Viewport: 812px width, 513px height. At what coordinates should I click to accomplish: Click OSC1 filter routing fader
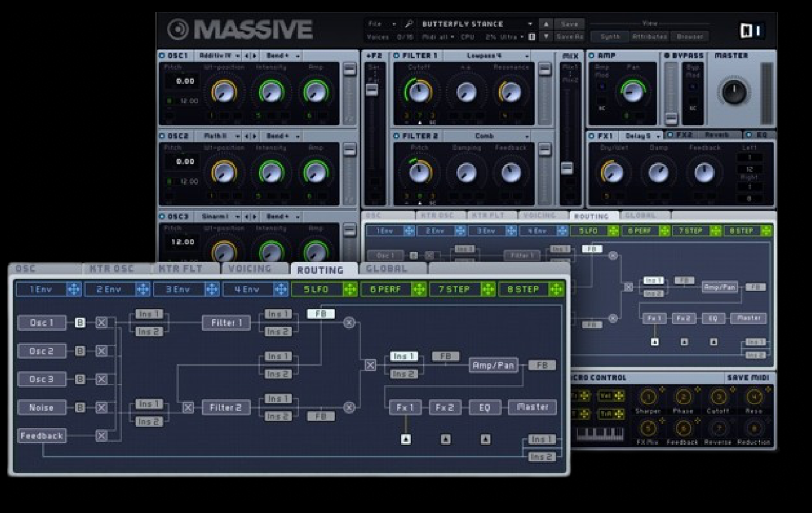click(349, 70)
